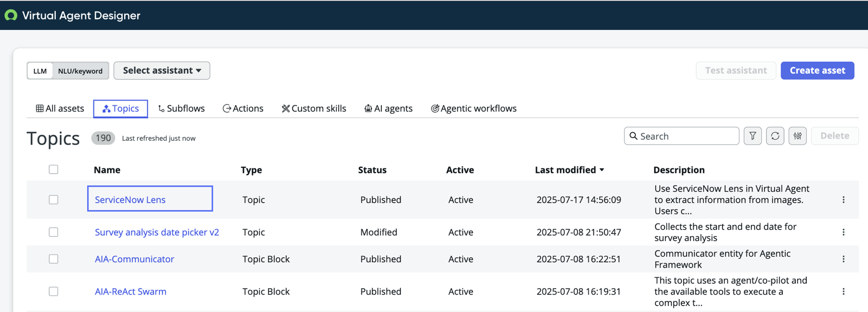Image resolution: width=868 pixels, height=312 pixels.
Task: Open Survey analysis date picker v2 link
Action: (157, 232)
